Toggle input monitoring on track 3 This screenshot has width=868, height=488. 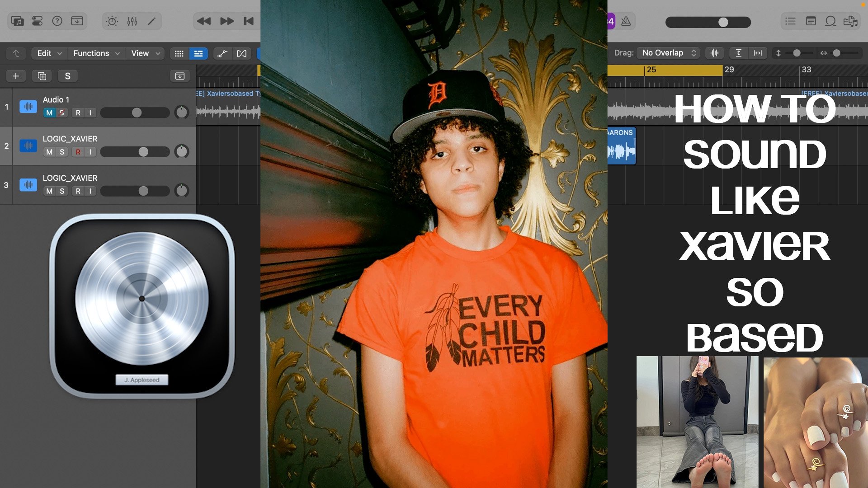tap(90, 191)
